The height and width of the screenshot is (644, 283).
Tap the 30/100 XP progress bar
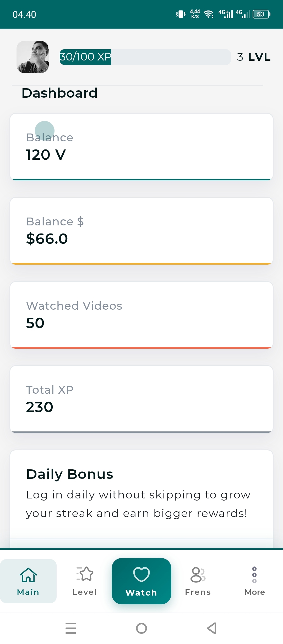tap(145, 57)
